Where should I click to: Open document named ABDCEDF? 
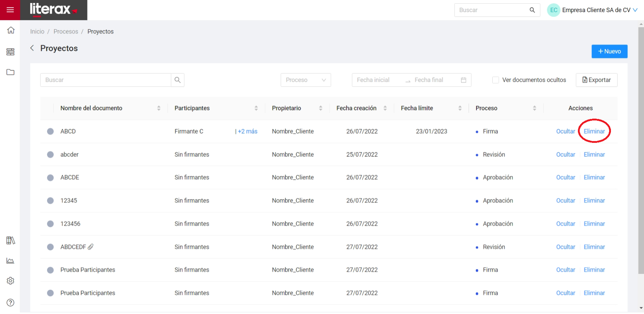(73, 246)
